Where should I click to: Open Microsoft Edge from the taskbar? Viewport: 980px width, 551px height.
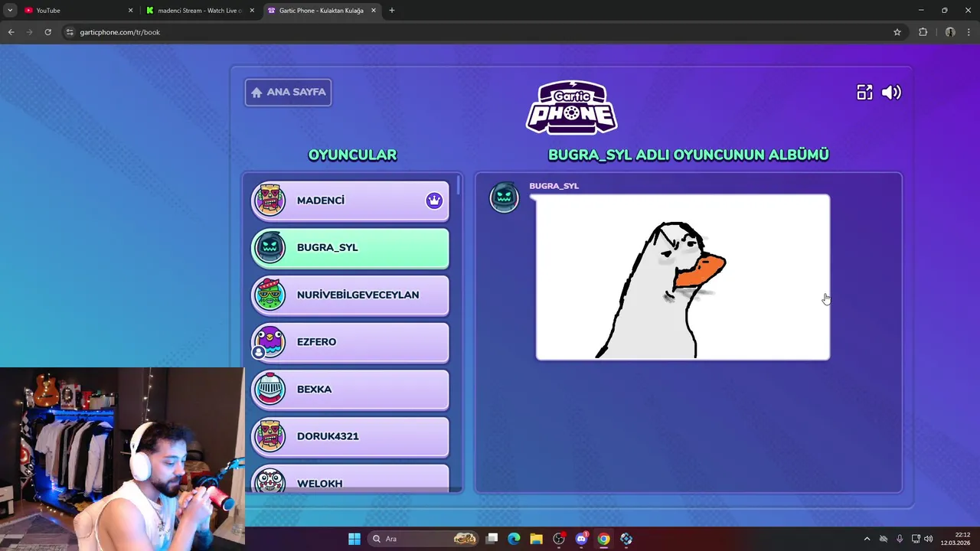tap(514, 539)
